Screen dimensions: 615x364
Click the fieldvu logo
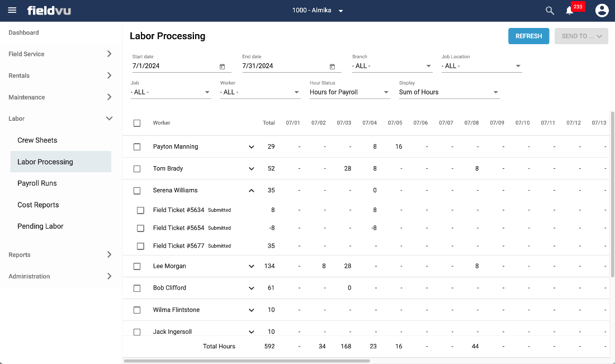(49, 11)
